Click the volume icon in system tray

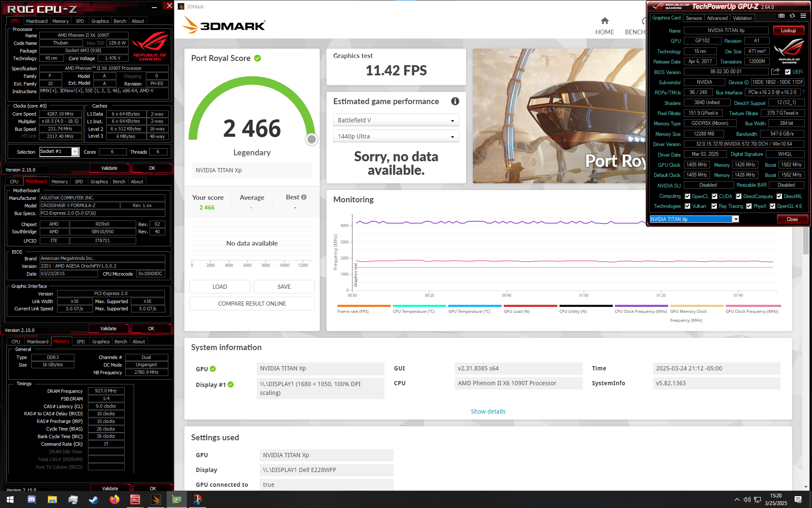747,500
